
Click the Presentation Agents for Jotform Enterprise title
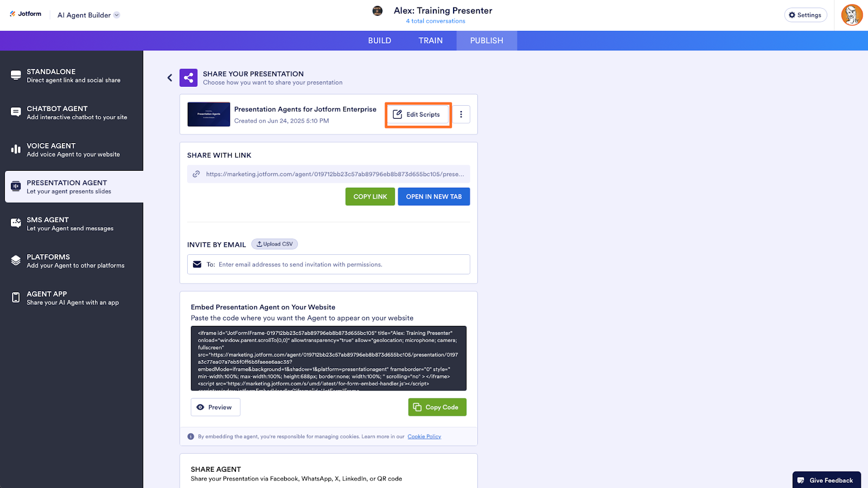click(305, 110)
